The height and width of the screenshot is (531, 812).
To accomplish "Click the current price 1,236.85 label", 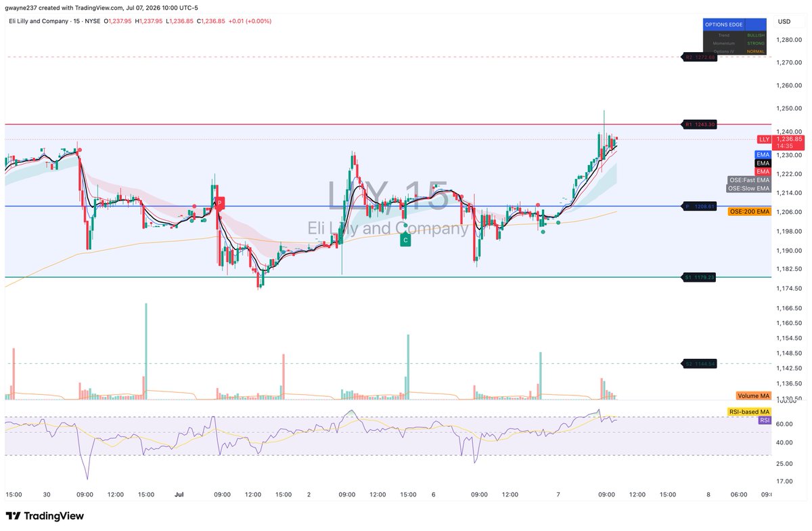I will (x=789, y=139).
